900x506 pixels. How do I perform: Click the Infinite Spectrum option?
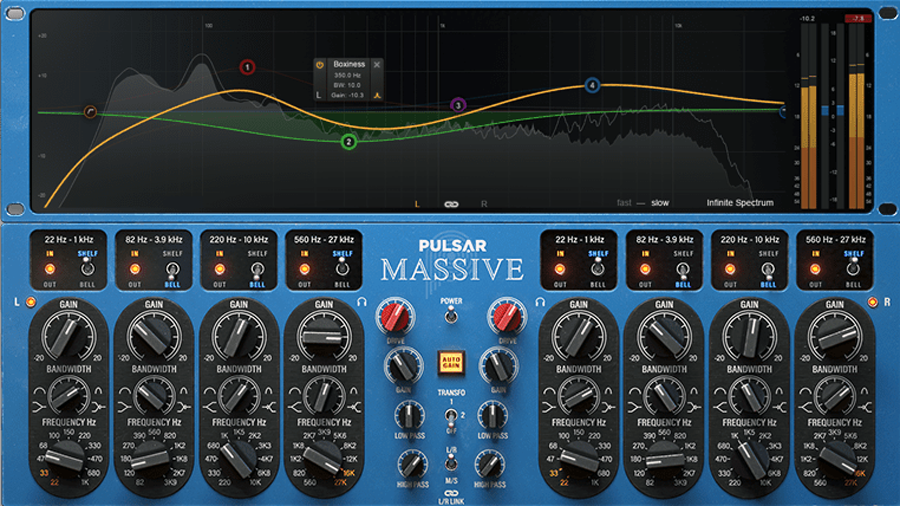[740, 203]
